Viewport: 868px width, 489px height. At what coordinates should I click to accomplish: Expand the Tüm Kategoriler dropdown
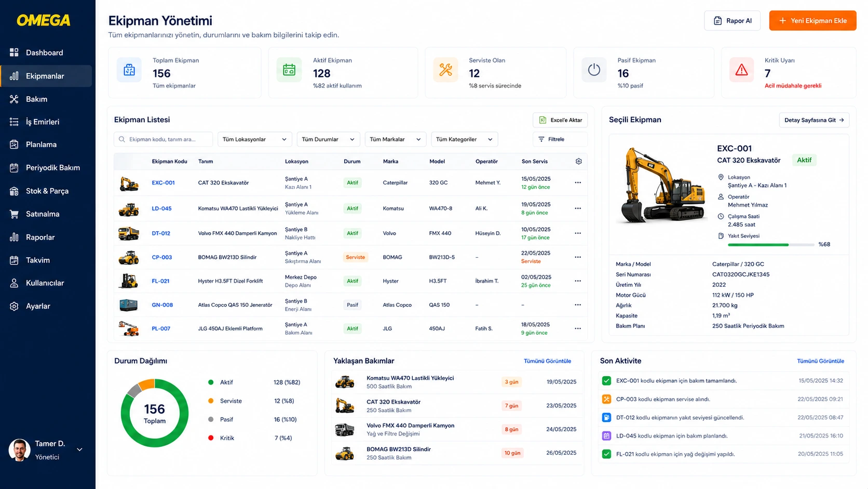pyautogui.click(x=465, y=139)
